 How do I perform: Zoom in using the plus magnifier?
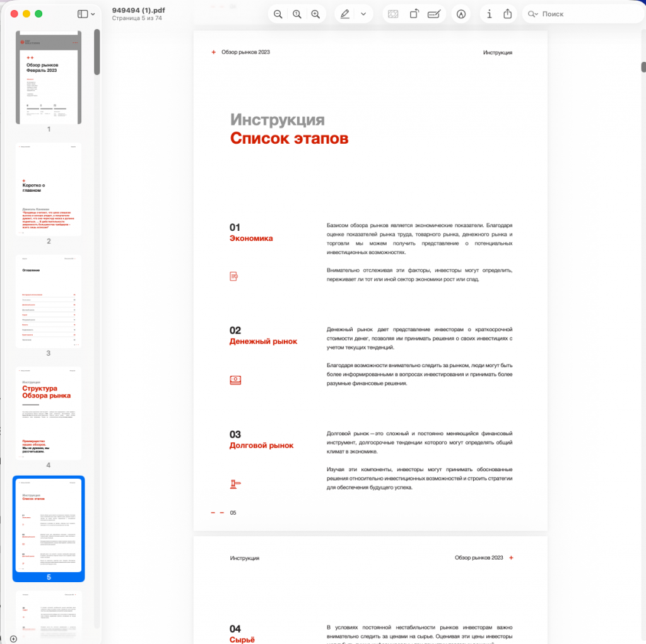[x=315, y=14]
